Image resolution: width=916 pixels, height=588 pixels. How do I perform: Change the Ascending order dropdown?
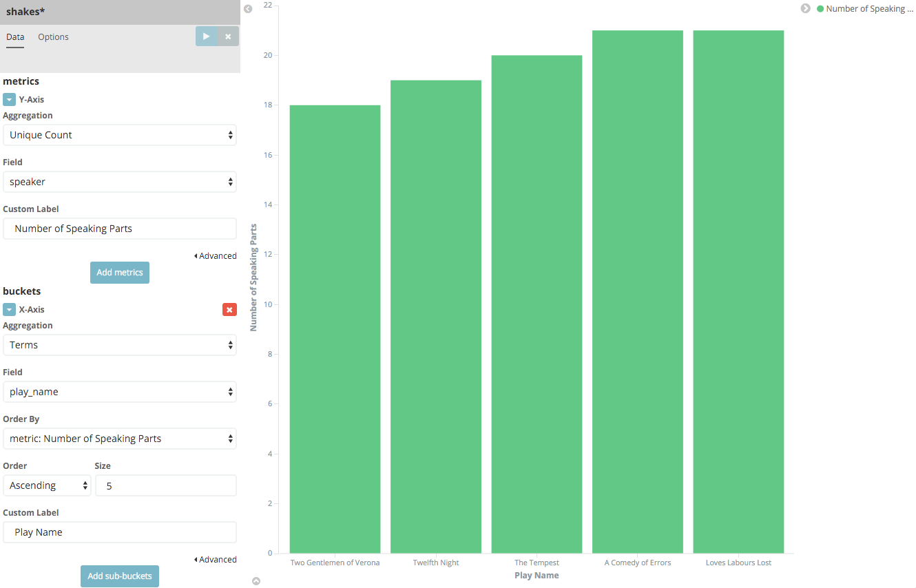pos(47,485)
